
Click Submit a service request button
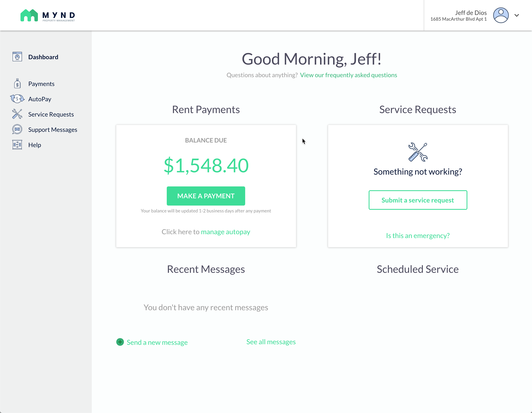[x=418, y=200]
